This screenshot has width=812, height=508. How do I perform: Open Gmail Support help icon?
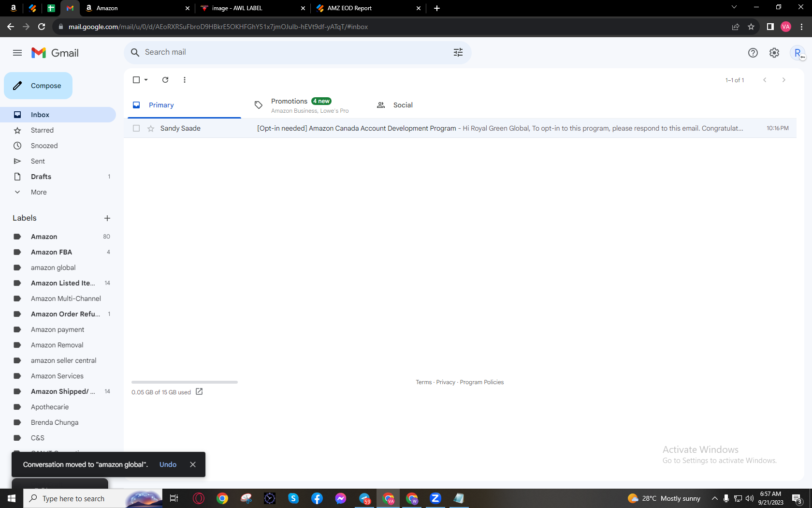click(x=753, y=53)
